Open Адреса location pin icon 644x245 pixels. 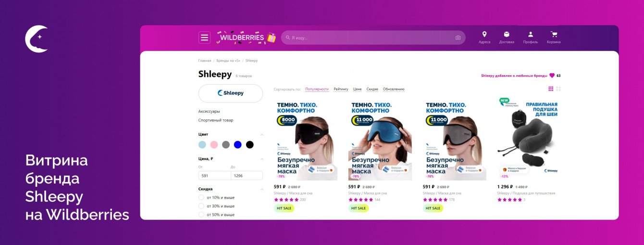coord(484,34)
